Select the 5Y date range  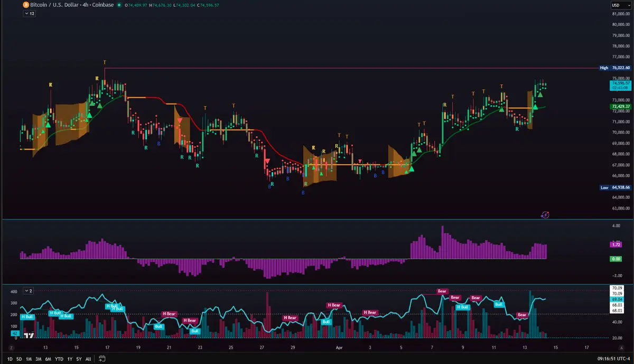(79, 359)
